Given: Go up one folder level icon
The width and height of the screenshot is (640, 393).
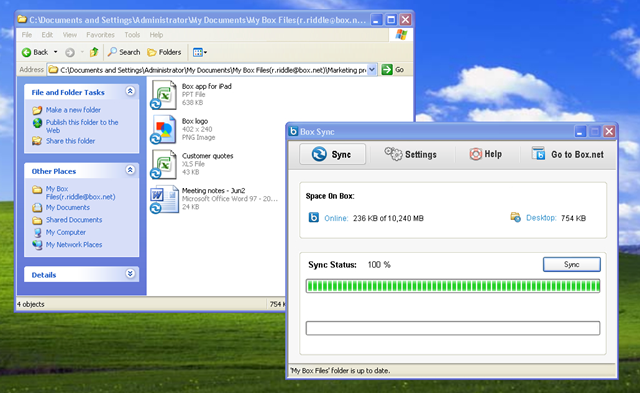Looking at the screenshot, I should [x=94, y=52].
